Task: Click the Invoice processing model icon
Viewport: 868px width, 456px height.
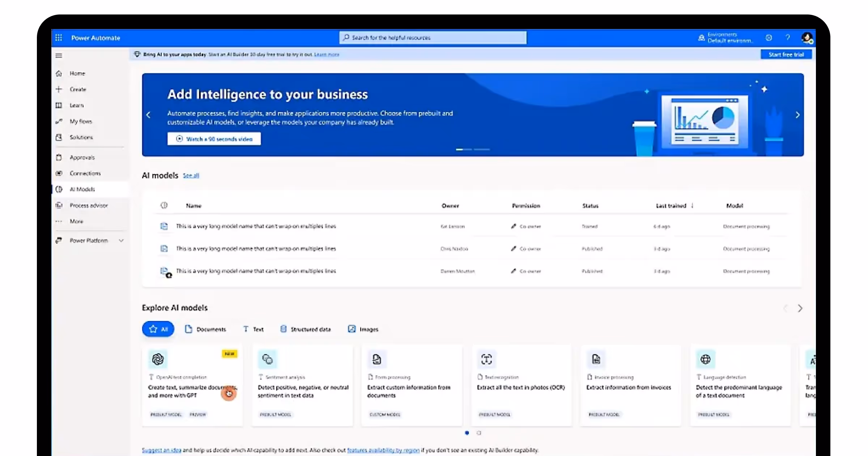Action: click(x=596, y=359)
